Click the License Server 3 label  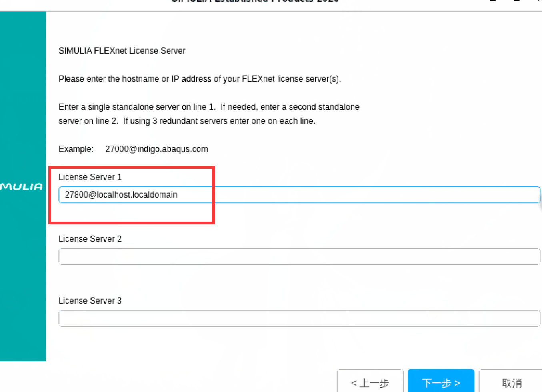pos(90,300)
